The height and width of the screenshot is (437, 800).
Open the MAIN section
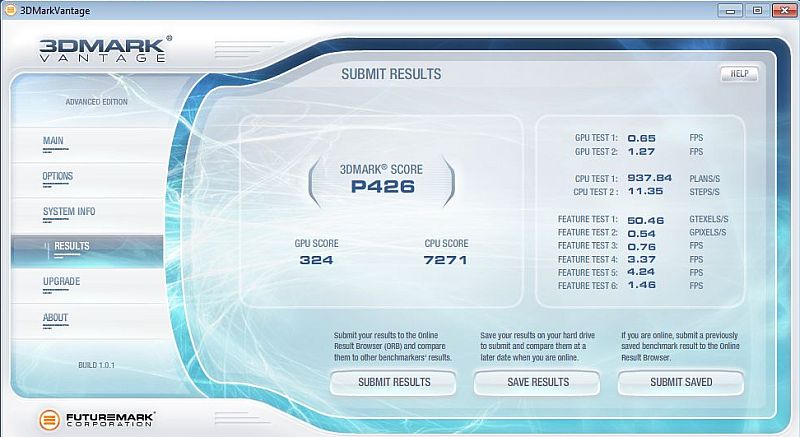coord(53,141)
